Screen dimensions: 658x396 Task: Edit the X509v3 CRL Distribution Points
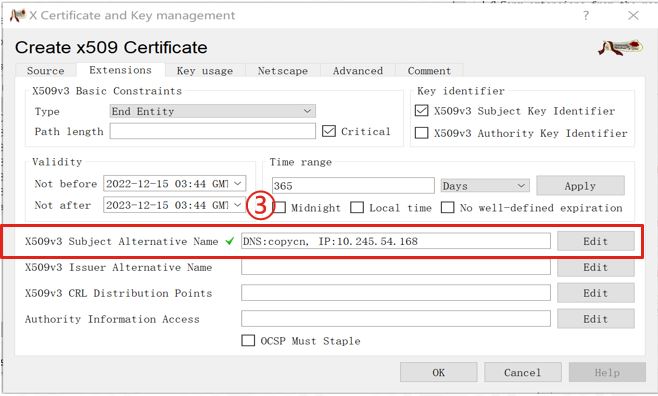(595, 293)
